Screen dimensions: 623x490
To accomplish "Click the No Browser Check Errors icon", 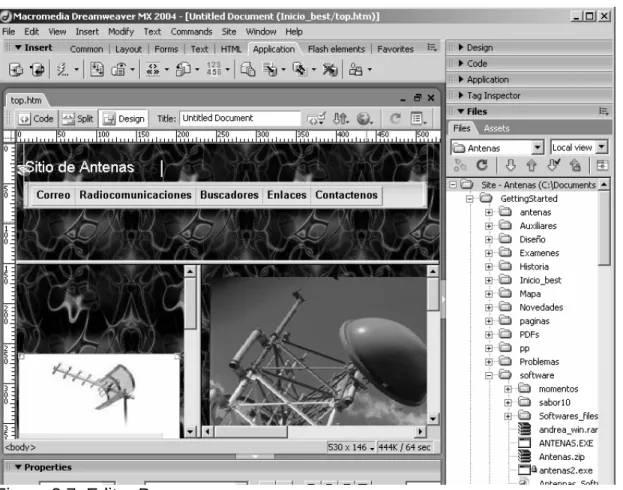I will click(316, 118).
